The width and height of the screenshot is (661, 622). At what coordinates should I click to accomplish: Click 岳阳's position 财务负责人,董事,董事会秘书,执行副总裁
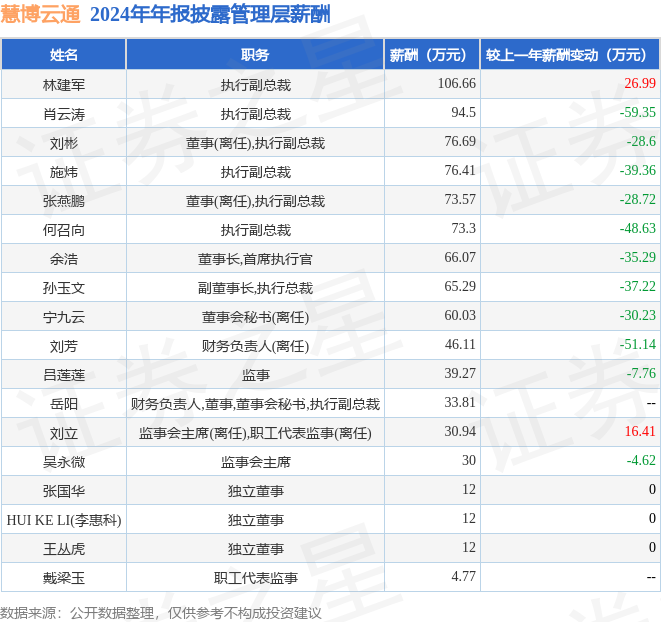[255, 404]
